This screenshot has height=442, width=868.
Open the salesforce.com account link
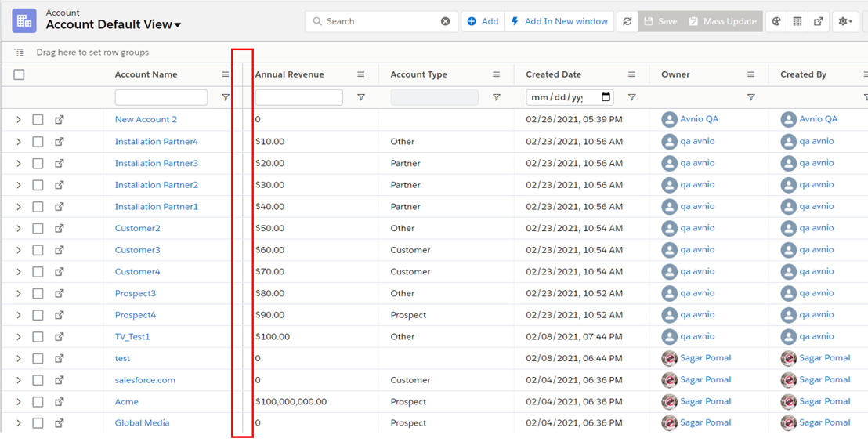pyautogui.click(x=145, y=380)
